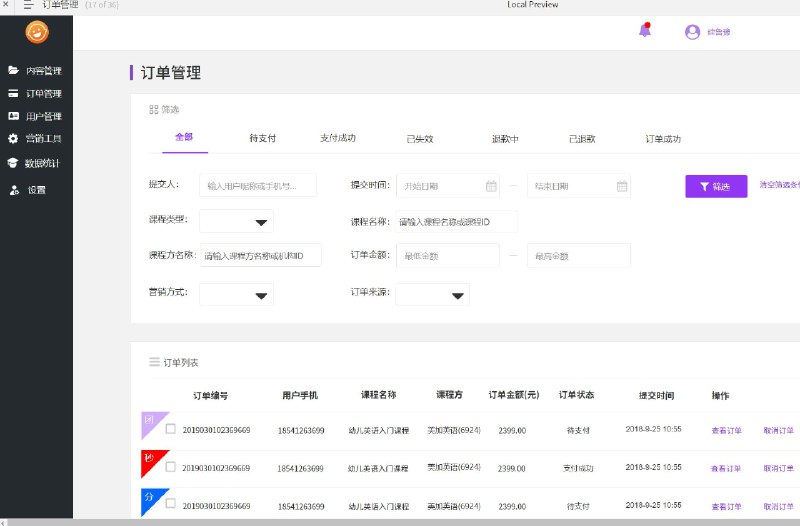The width and height of the screenshot is (800, 526).
Task: Open 用户管理 in the sidebar
Action: pos(44,116)
